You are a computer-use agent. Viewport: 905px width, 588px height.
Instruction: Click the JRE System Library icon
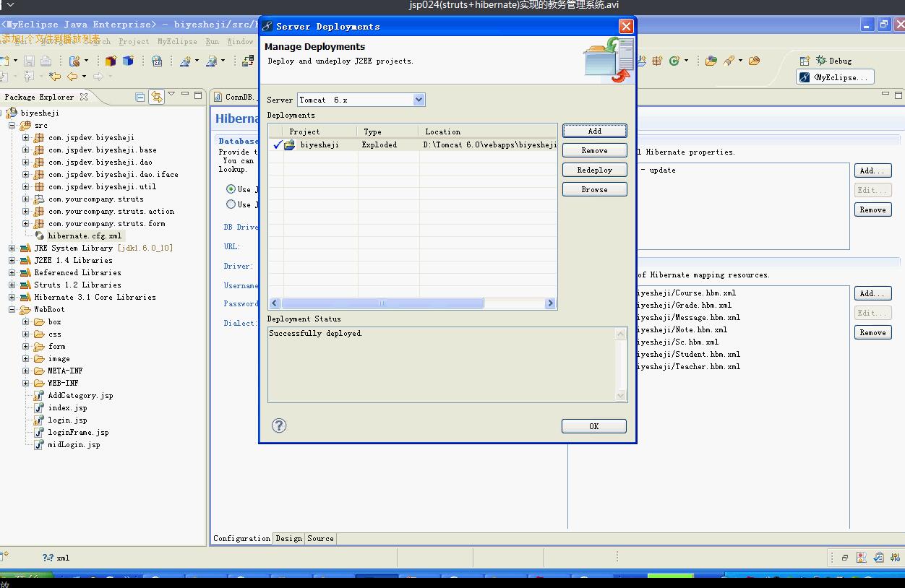tap(25, 248)
